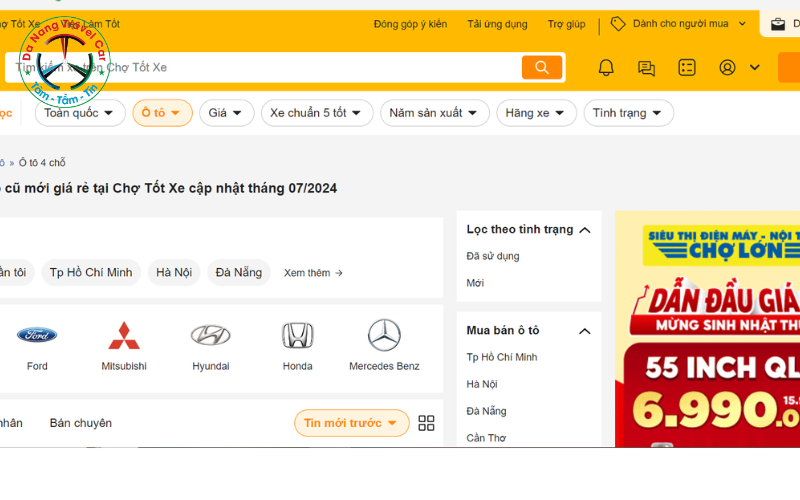800x500 pixels.
Task: Select the Hyundai brand logo
Action: click(211, 335)
